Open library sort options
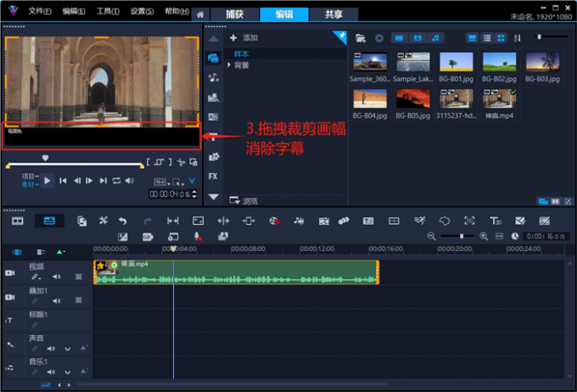 518,38
